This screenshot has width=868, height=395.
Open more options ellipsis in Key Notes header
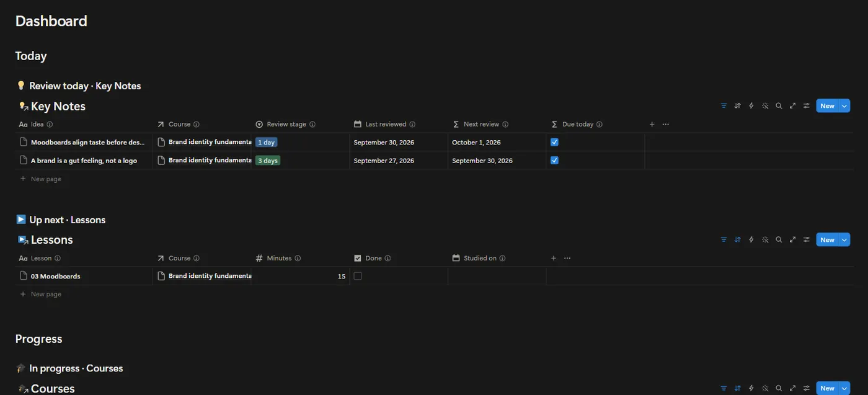[x=666, y=125]
